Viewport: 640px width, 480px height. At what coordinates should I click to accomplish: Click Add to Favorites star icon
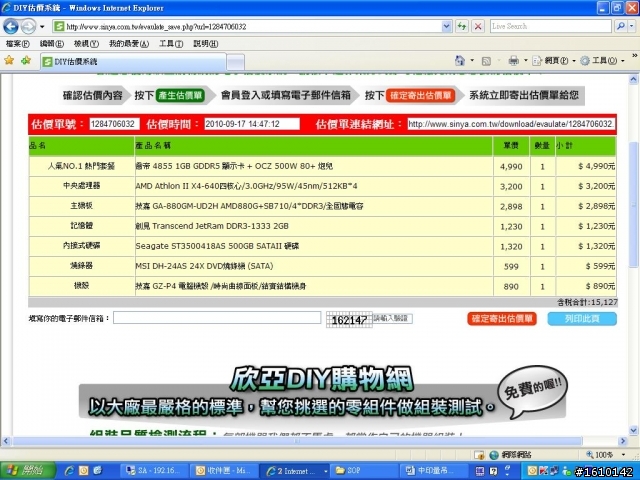pyautogui.click(x=26, y=61)
